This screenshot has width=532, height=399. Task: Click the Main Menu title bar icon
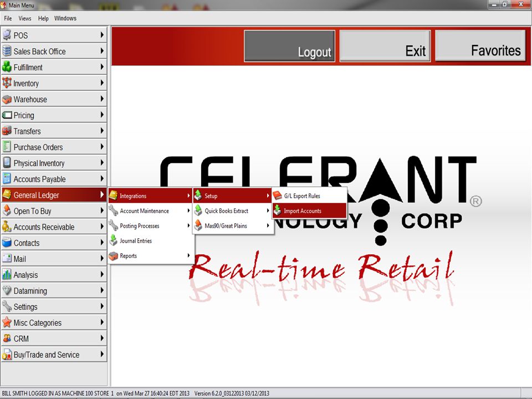coord(4,5)
